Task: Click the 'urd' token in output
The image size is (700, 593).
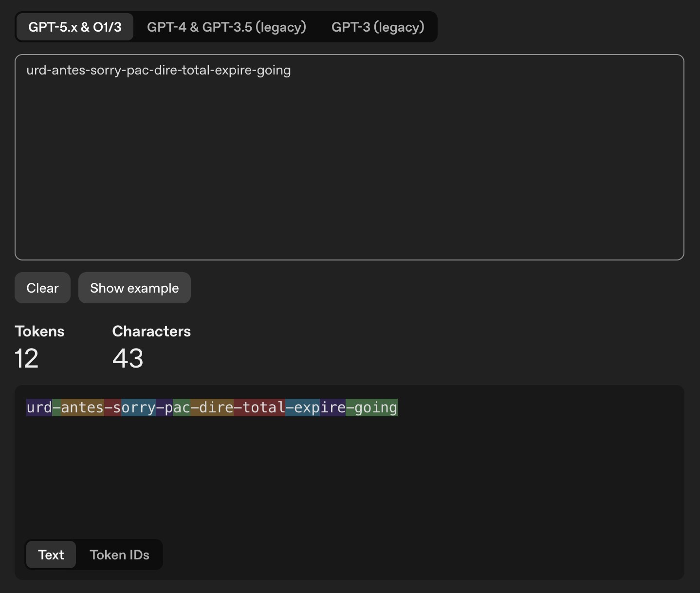Action: coord(39,407)
